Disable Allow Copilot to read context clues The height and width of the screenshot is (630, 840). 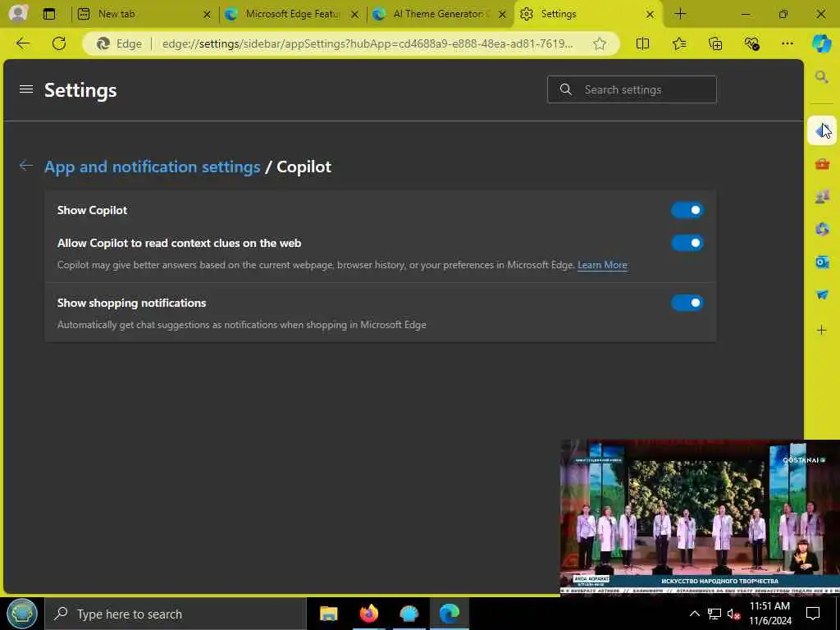(x=687, y=243)
